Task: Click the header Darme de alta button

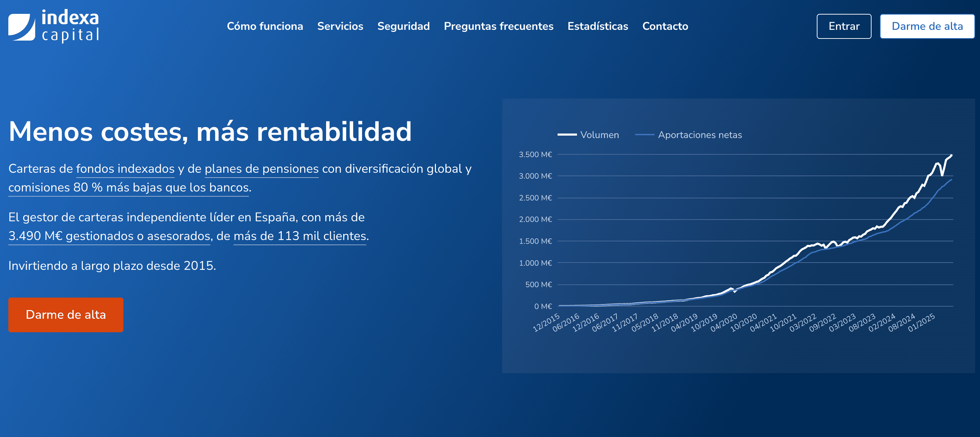Action: coord(927,26)
